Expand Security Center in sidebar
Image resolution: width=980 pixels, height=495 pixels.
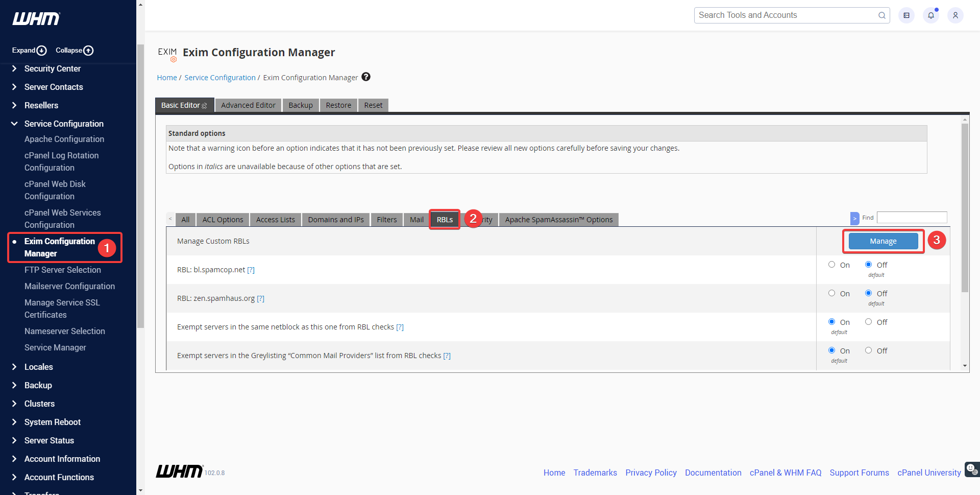[x=53, y=68]
